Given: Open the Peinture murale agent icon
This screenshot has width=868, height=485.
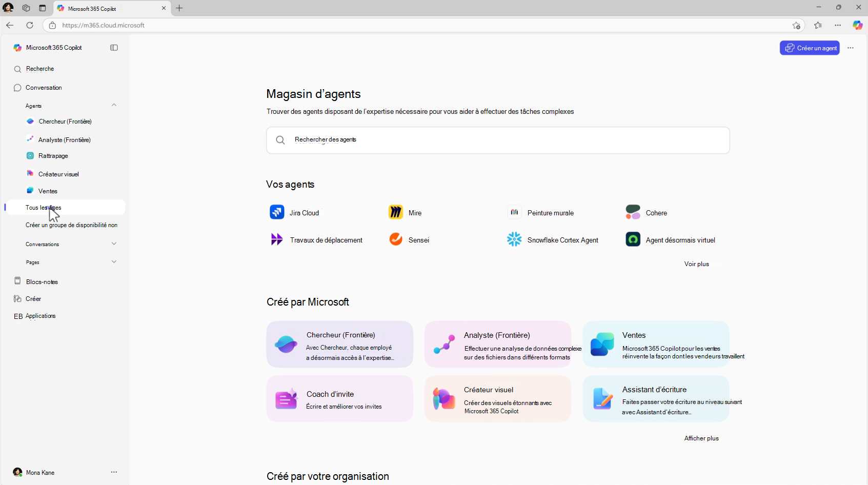Looking at the screenshot, I should tap(514, 212).
